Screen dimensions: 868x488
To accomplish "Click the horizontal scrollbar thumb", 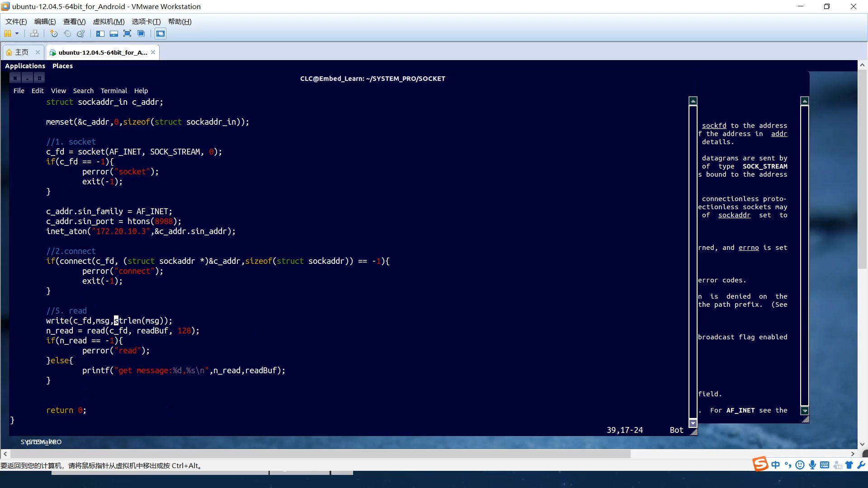I will coord(320,454).
